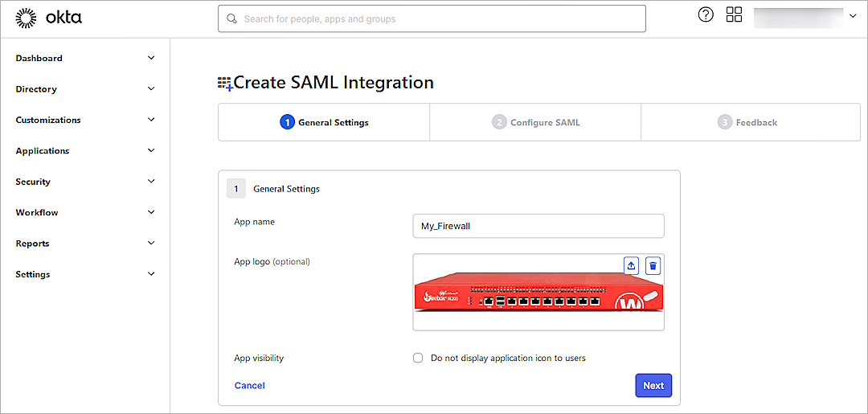This screenshot has width=868, height=414.
Task: Expand the Customizations chevron
Action: (151, 120)
